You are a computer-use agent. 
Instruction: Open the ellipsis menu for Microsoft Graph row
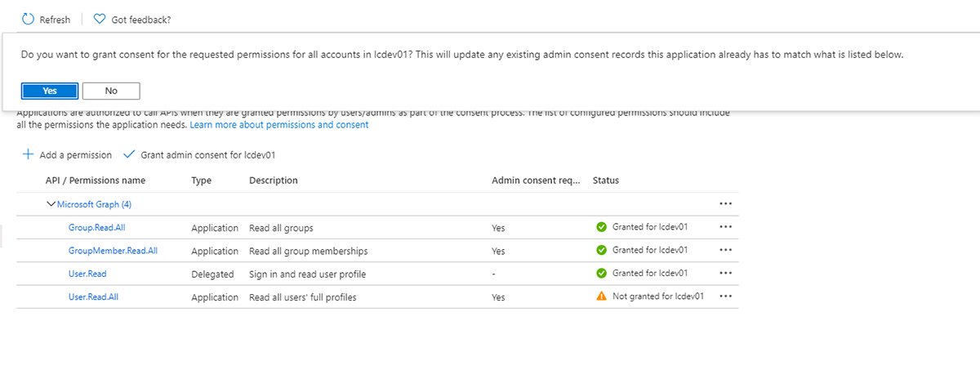(x=725, y=204)
